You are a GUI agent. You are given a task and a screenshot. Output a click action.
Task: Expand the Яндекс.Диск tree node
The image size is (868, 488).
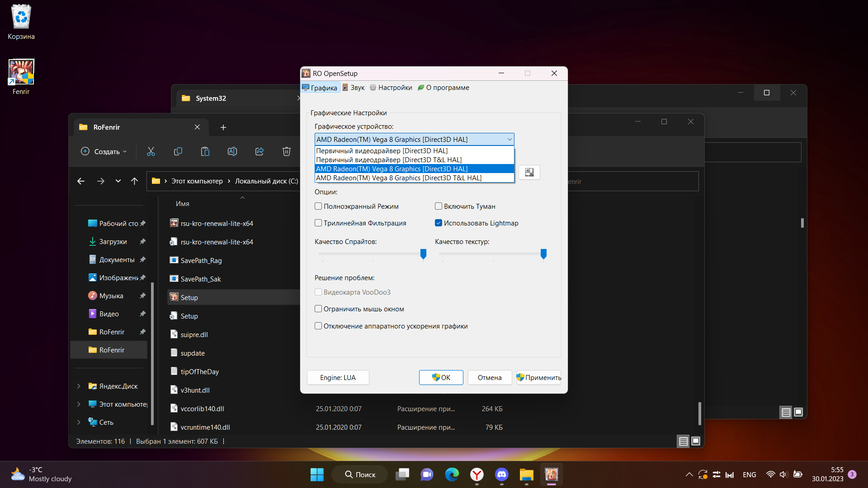pyautogui.click(x=79, y=386)
